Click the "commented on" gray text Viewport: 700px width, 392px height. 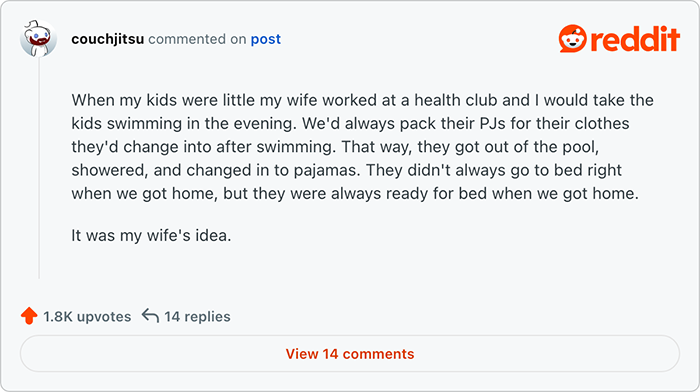click(x=197, y=39)
